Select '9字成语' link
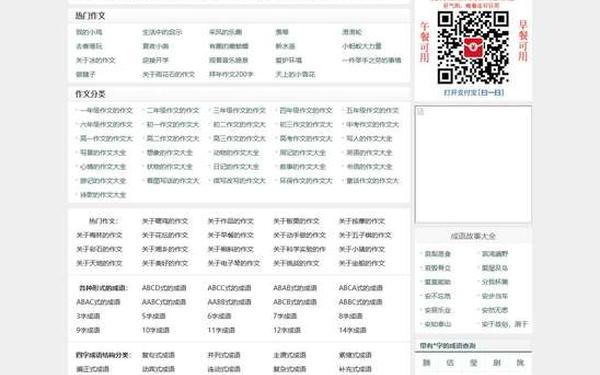 click(x=88, y=330)
